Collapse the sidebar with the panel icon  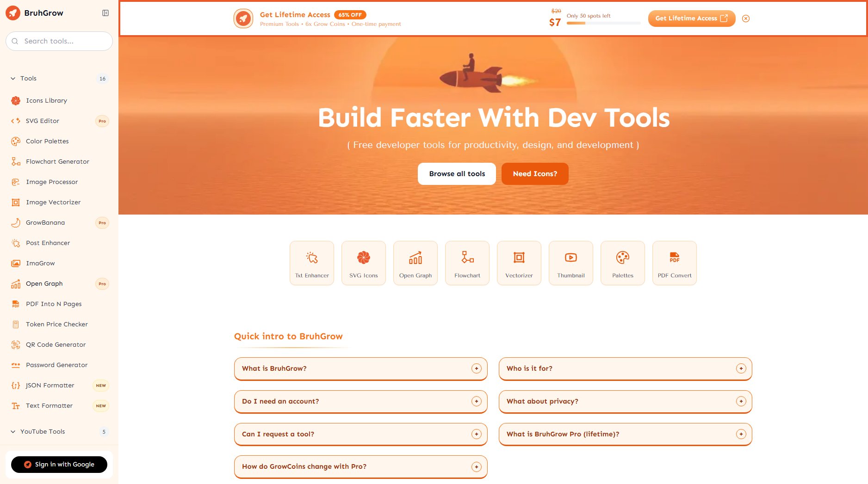tap(105, 13)
